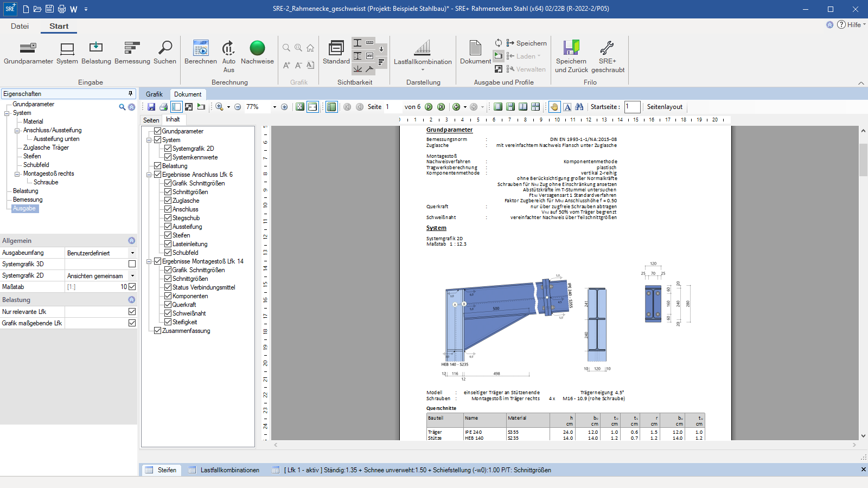Uncheck Grundparameter in the contents tree
The image size is (868, 488).
tap(157, 131)
